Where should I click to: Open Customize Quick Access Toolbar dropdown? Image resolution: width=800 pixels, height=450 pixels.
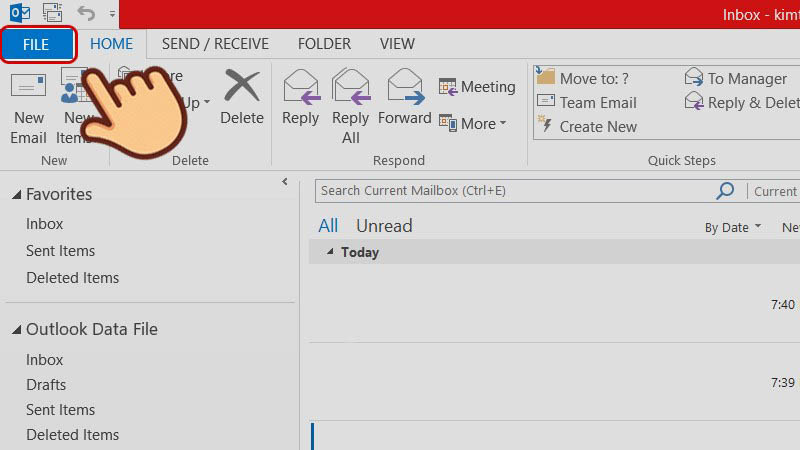(x=112, y=14)
